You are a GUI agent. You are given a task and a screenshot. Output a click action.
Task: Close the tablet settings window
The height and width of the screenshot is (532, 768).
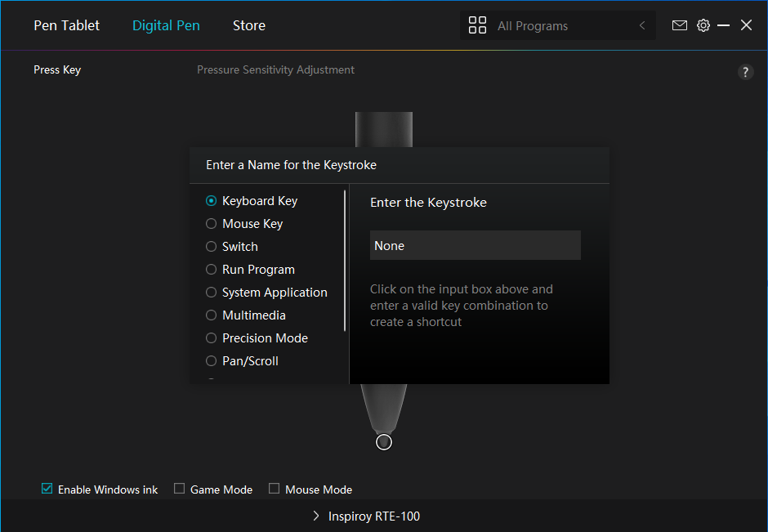click(x=746, y=25)
